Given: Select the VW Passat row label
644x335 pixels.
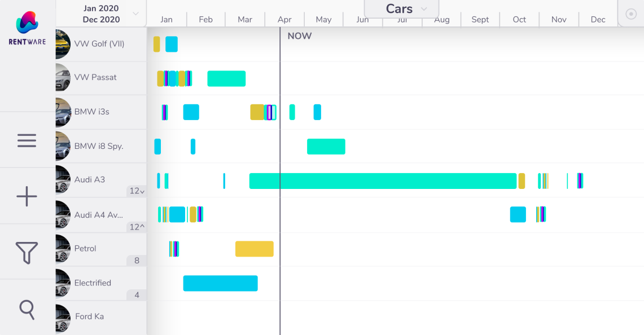Looking at the screenshot, I should (x=95, y=77).
